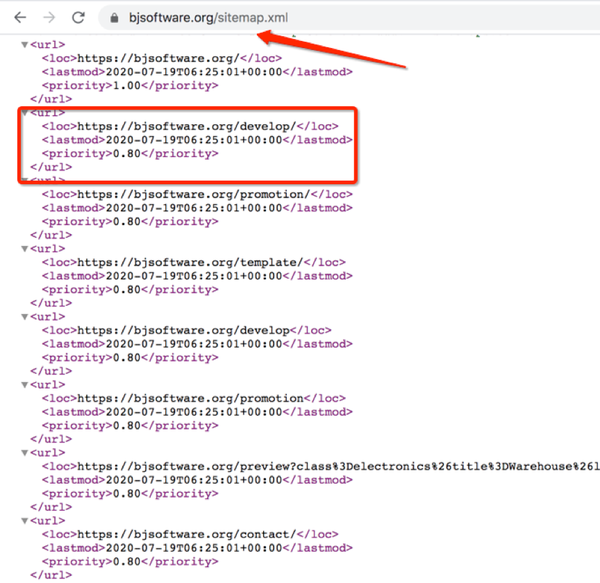The width and height of the screenshot is (600, 583).
Task: Click the lastmod line under the template/ loc
Action: click(197, 276)
